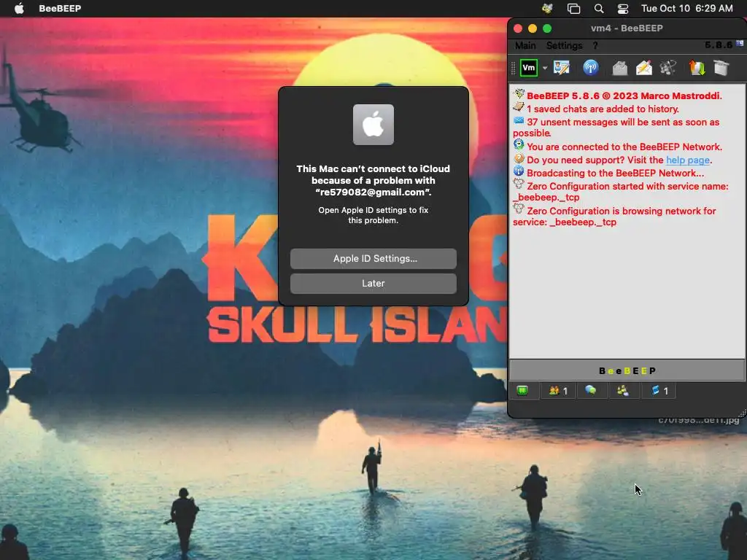
Task: Click the 'vm4 - BeeBEEP' window title
Action: [627, 28]
